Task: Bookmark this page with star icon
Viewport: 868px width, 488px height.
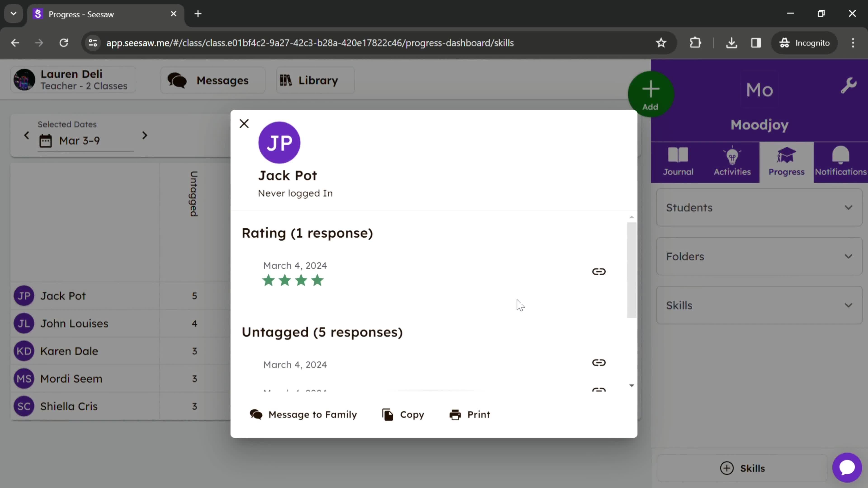Action: click(661, 43)
